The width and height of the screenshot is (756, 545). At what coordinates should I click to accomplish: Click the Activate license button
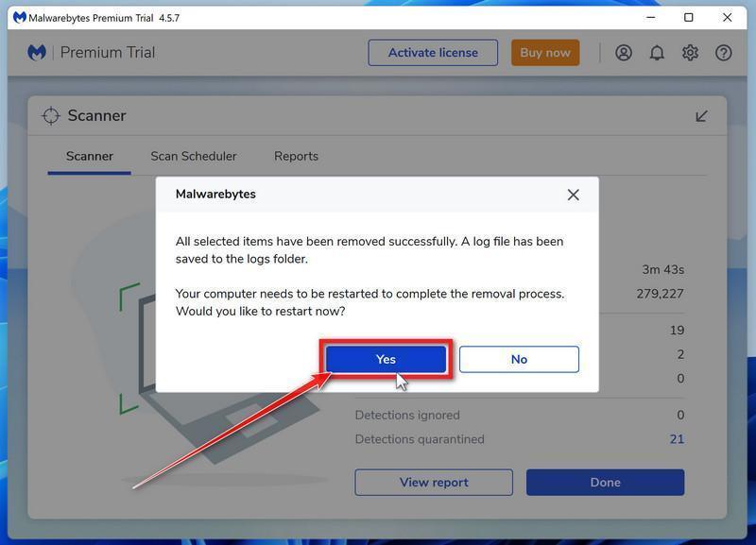tap(433, 53)
